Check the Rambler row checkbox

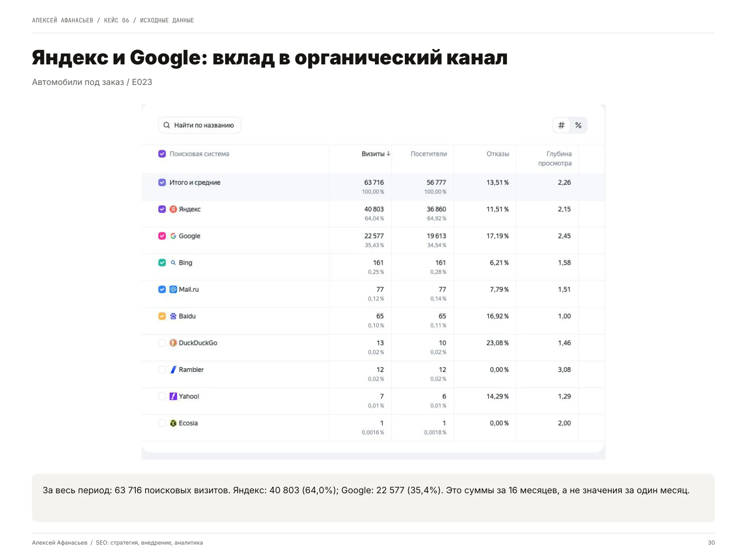[x=162, y=370]
